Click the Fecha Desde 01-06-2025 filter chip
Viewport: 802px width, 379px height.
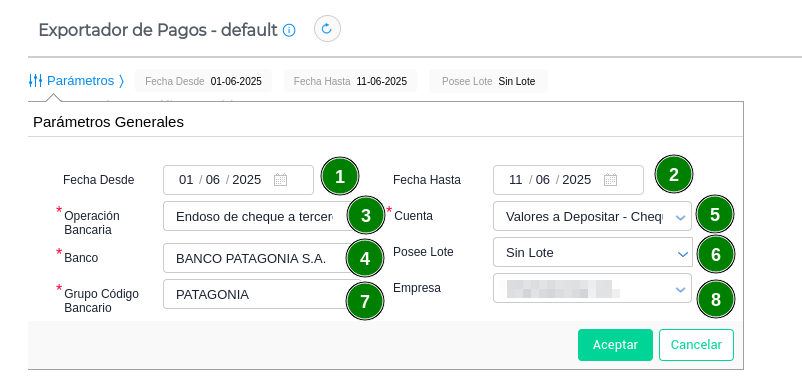click(x=204, y=81)
